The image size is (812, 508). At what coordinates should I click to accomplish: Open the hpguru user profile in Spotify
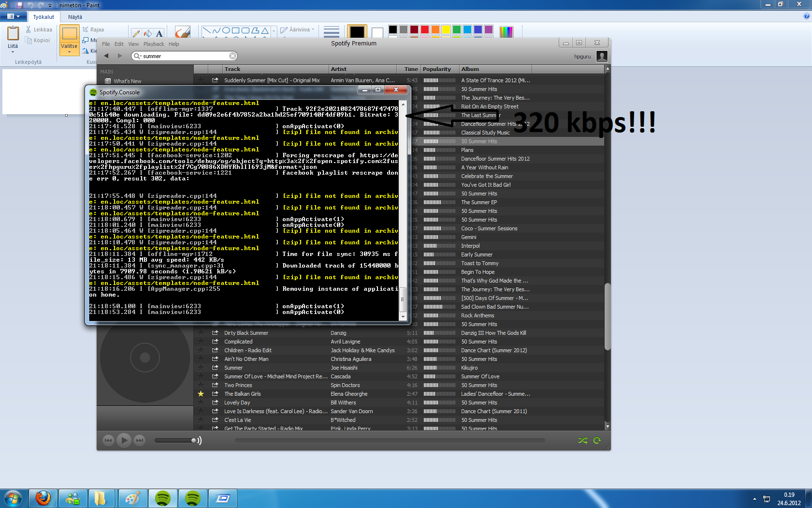[x=590, y=57]
